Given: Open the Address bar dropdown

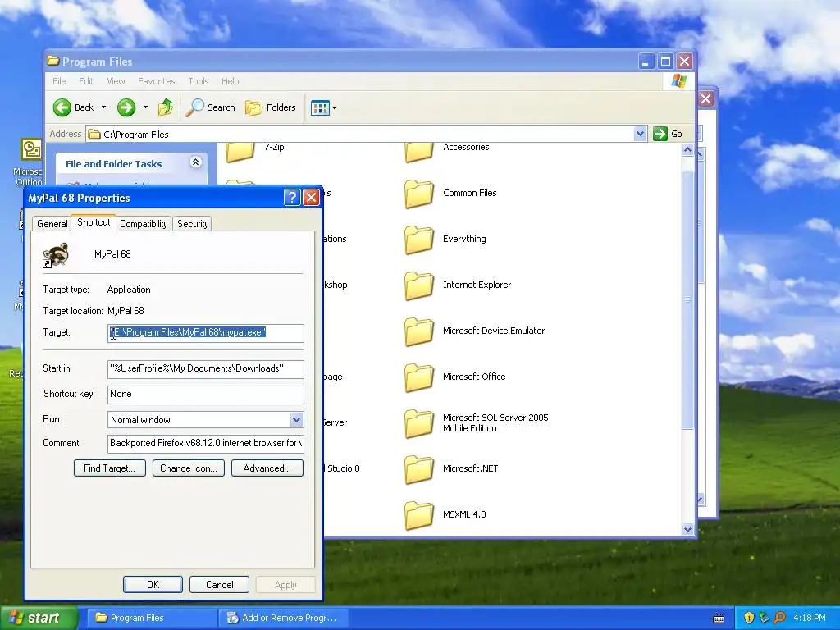Looking at the screenshot, I should [640, 134].
